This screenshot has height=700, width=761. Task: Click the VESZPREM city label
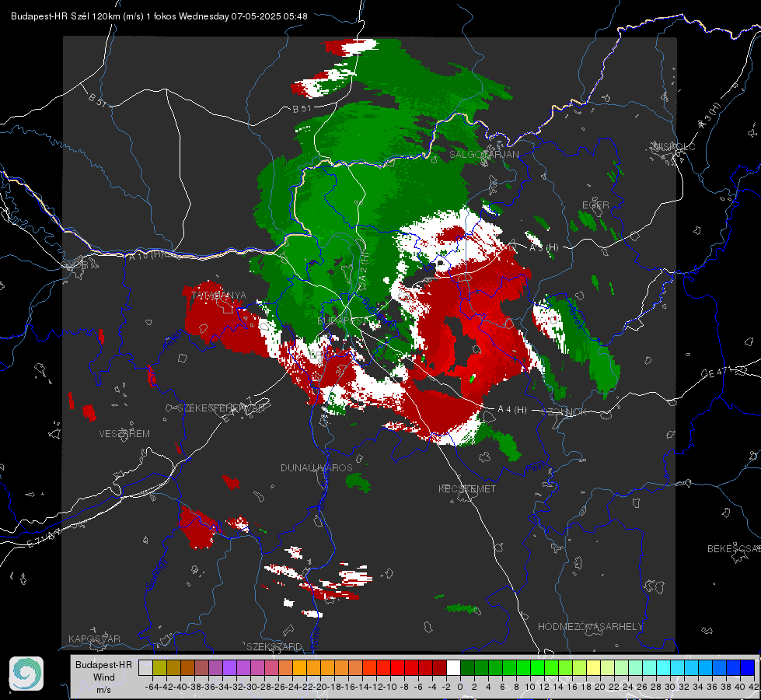pyautogui.click(x=124, y=434)
